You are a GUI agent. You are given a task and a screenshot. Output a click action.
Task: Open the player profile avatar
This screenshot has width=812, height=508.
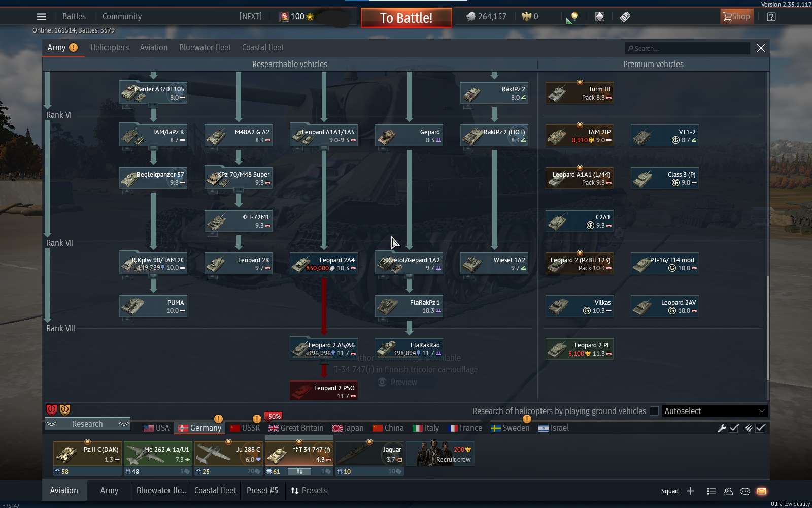click(x=284, y=17)
